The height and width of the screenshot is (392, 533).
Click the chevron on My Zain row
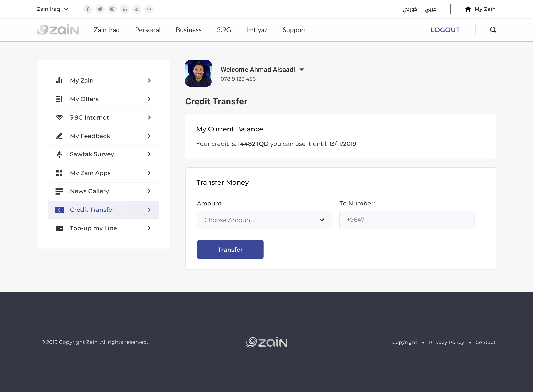pyautogui.click(x=149, y=81)
